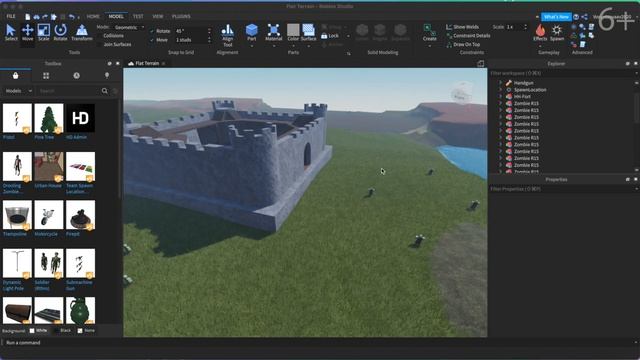This screenshot has width=640, height=360.
Task: Open the Transform tool
Action: tap(82, 33)
